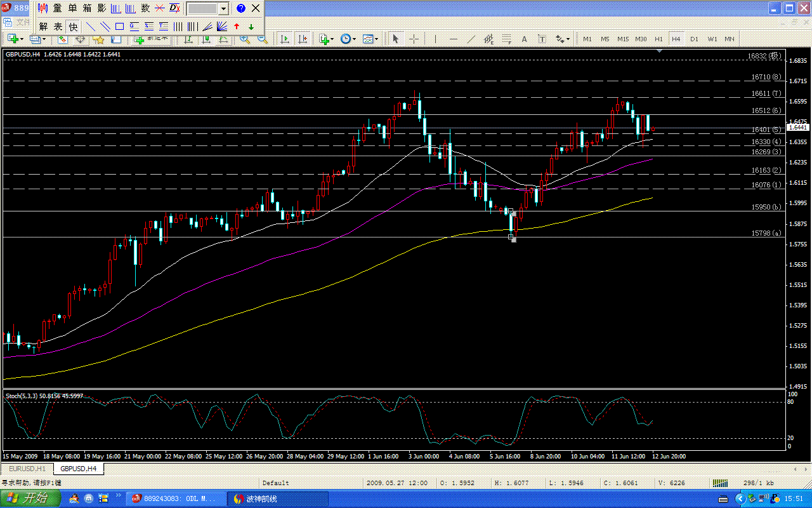Image resolution: width=812 pixels, height=508 pixels.
Task: Click the candlestick chart icon in floating toolbar
Action: (43, 8)
